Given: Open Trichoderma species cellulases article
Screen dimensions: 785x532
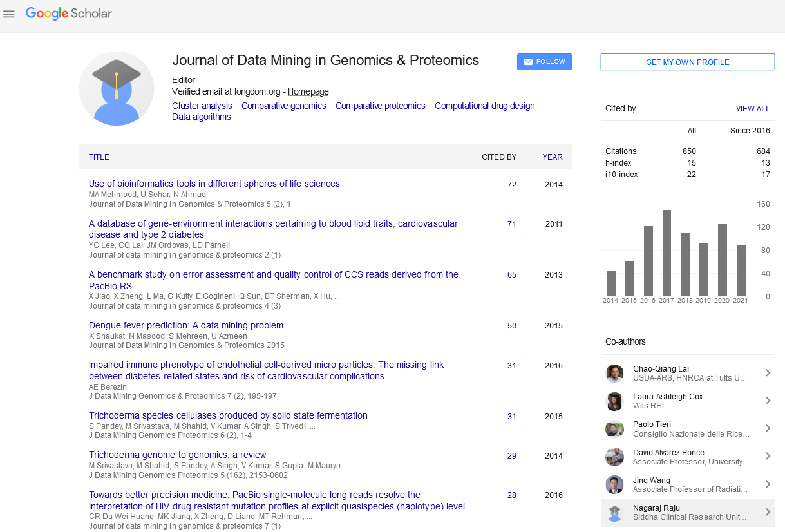Looking at the screenshot, I should click(228, 416).
